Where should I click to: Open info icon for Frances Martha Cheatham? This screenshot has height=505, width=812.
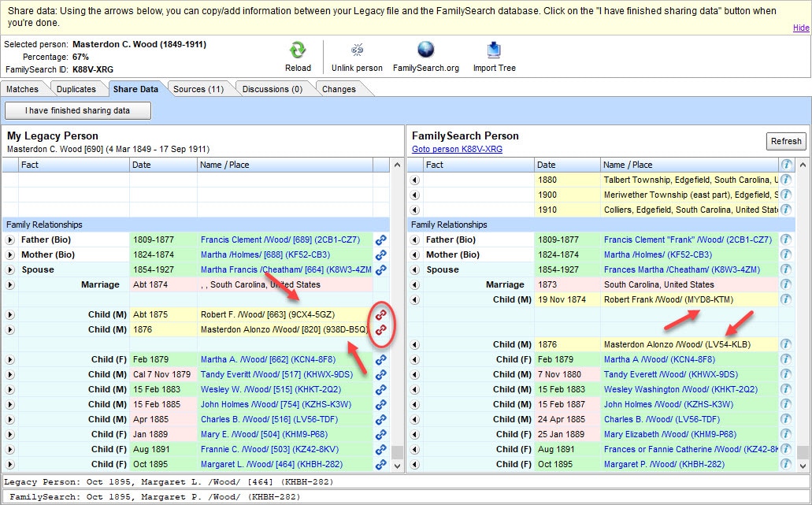(786, 270)
